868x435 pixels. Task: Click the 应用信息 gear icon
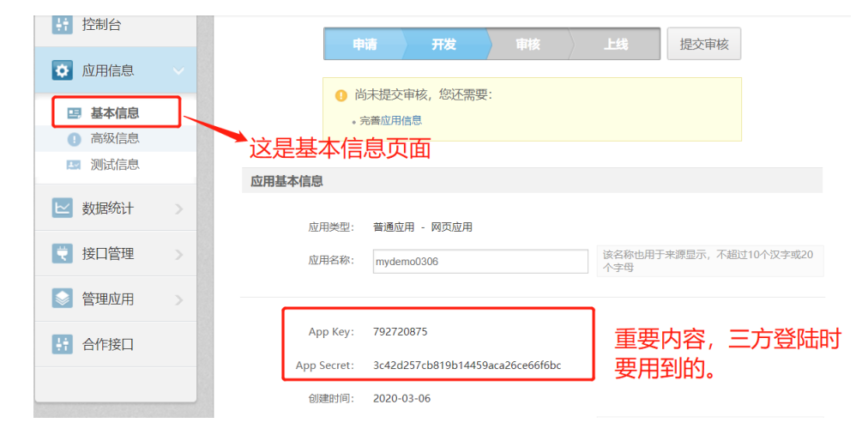coord(62,70)
